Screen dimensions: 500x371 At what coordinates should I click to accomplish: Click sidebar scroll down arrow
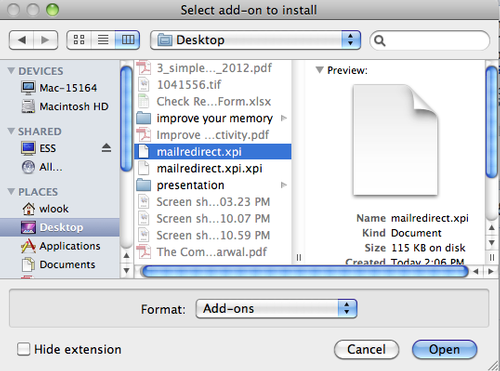point(126,271)
